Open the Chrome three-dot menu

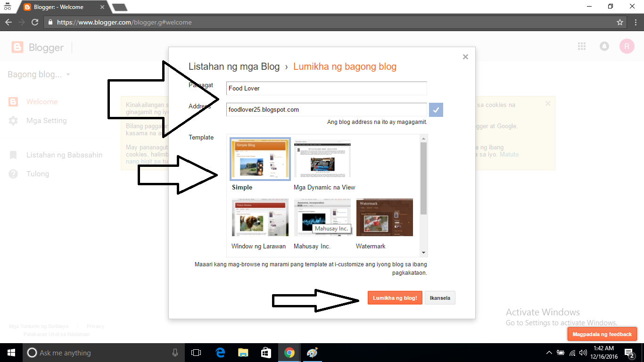(x=636, y=22)
